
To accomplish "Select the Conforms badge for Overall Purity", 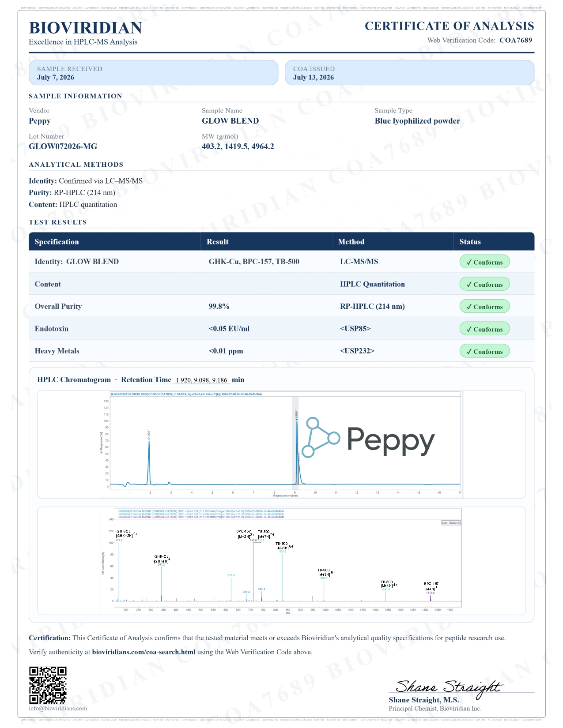I will pos(484,306).
